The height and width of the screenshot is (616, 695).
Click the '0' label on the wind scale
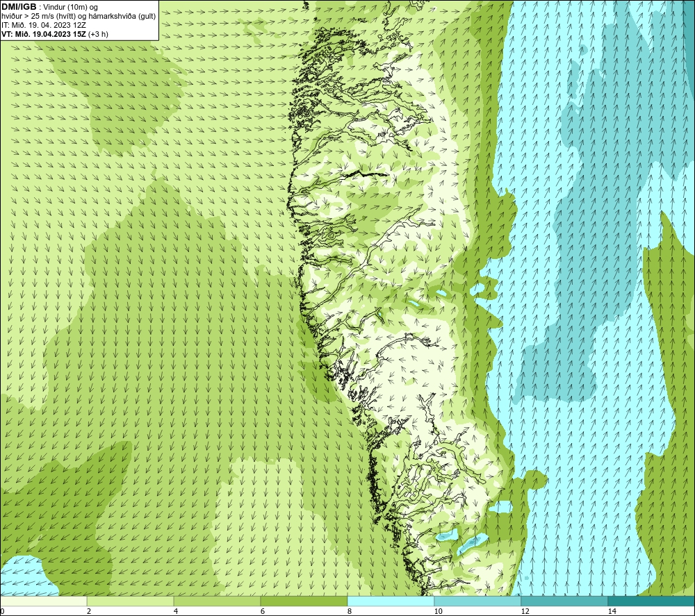pyautogui.click(x=2, y=611)
